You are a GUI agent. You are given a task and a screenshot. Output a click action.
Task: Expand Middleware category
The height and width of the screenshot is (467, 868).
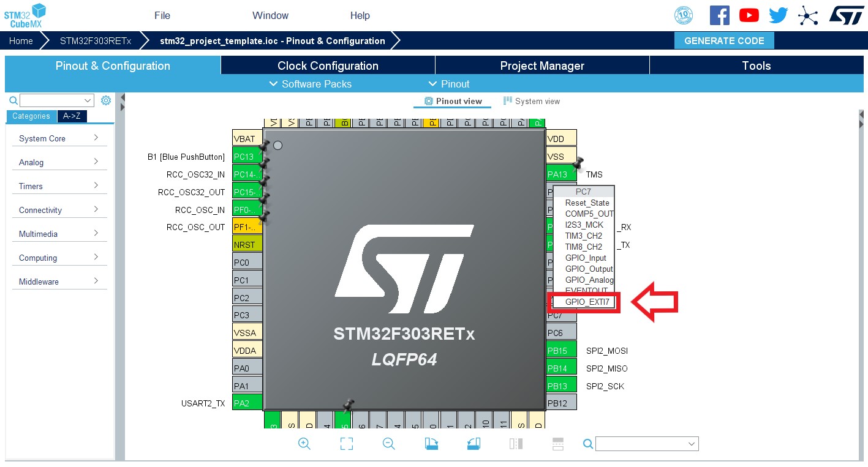[59, 282]
